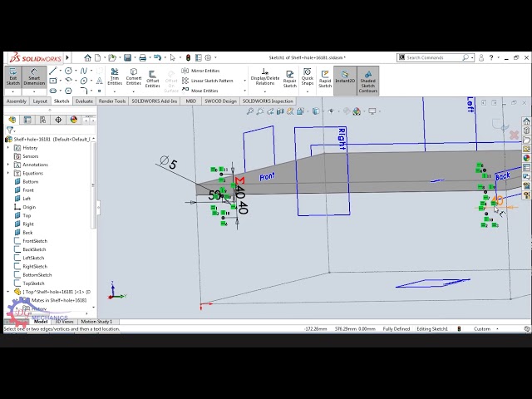The width and height of the screenshot is (532, 399).
Task: Click the Undo icon
Action: tap(157, 57)
